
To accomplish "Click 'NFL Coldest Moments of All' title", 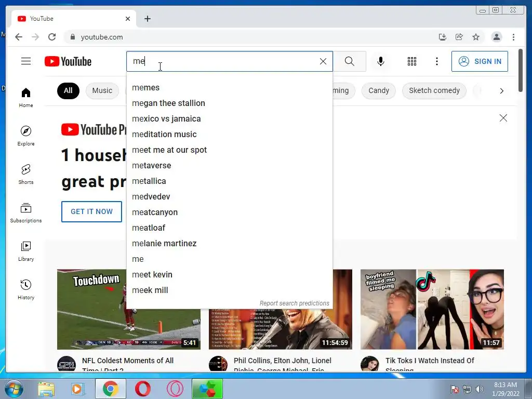I will click(x=128, y=361).
